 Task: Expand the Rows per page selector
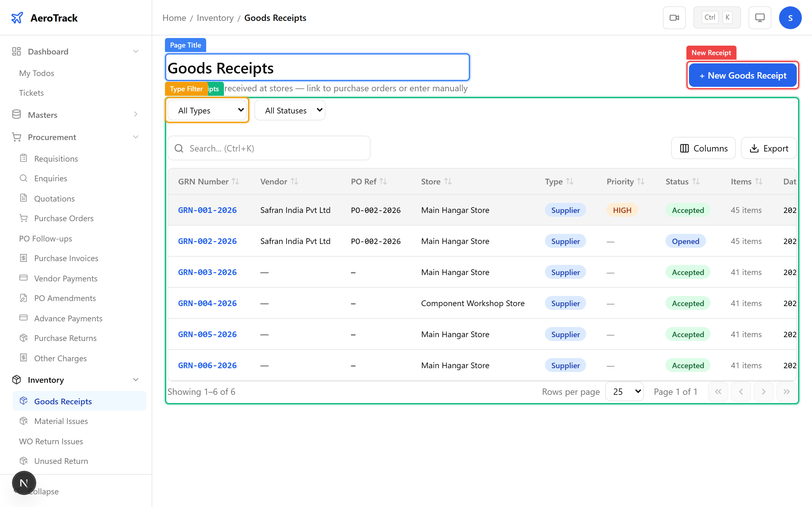coord(624,391)
